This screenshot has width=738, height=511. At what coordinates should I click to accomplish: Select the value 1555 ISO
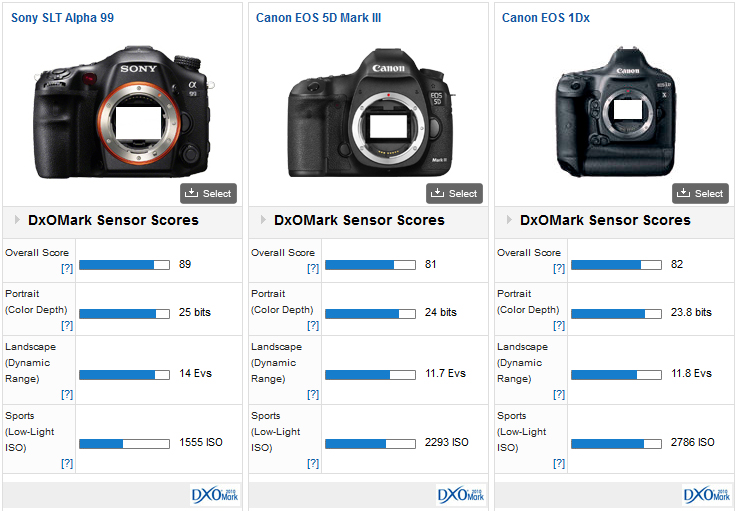201,442
